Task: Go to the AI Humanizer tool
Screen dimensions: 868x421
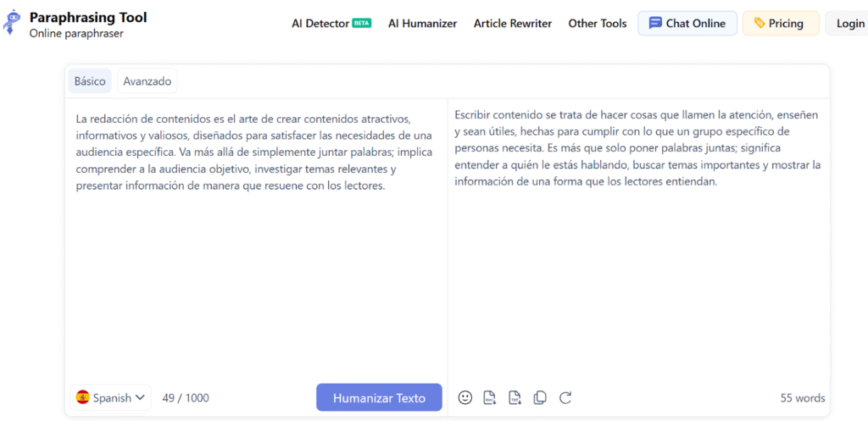Action: (x=422, y=24)
